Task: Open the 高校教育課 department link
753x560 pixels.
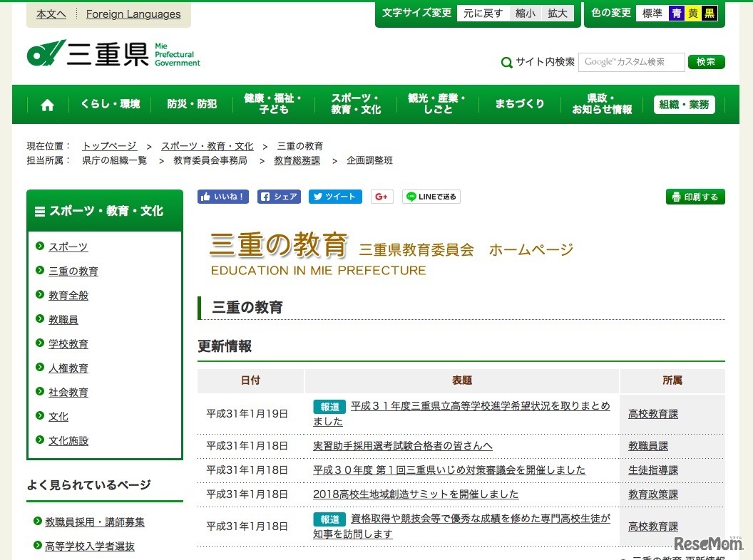Action: (652, 413)
